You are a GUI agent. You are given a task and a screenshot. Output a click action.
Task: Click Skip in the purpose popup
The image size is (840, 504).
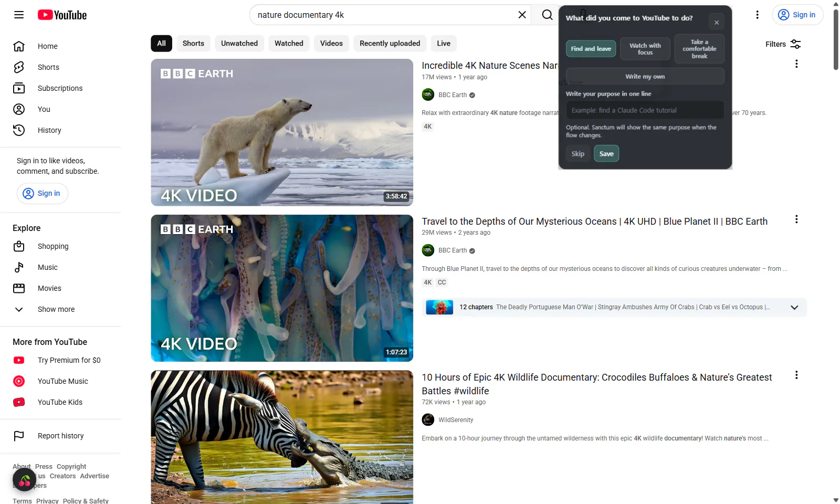point(577,154)
